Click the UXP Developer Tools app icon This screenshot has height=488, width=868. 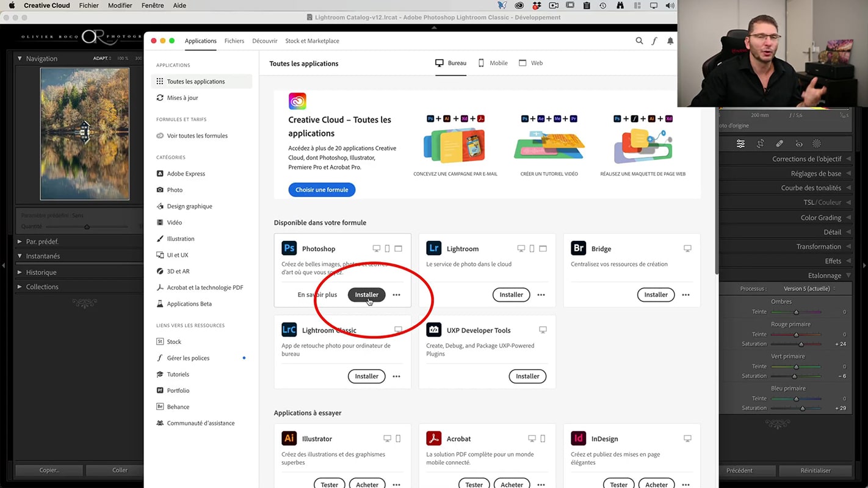click(x=434, y=330)
